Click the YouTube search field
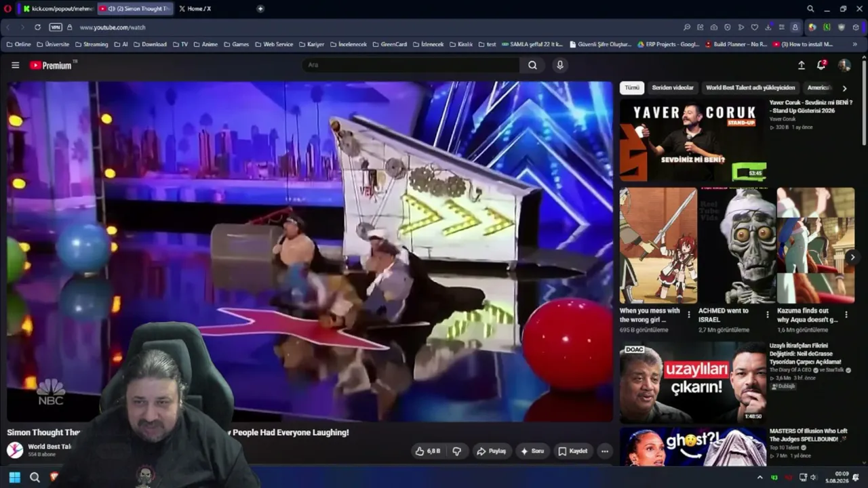868x488 pixels. pyautogui.click(x=410, y=65)
